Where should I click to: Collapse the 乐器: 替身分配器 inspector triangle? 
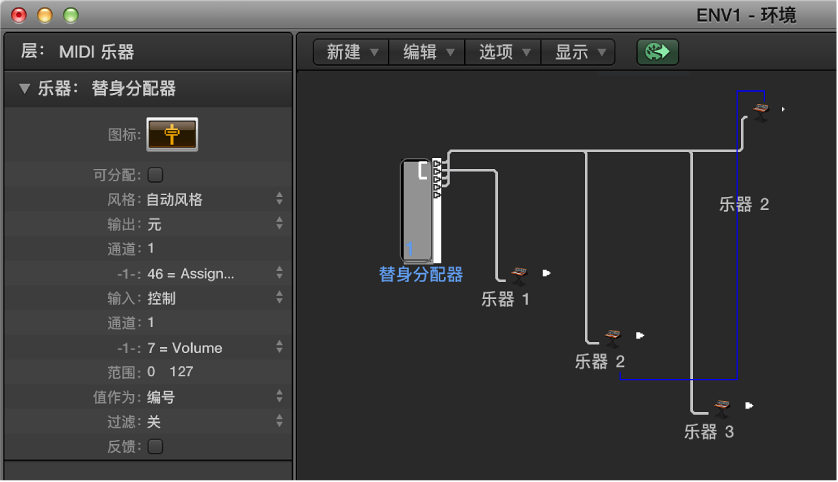click(24, 88)
